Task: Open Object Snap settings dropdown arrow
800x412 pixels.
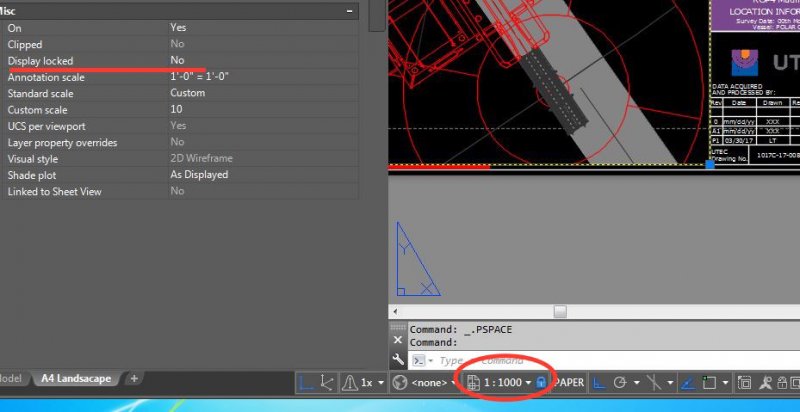Action: pos(725,383)
